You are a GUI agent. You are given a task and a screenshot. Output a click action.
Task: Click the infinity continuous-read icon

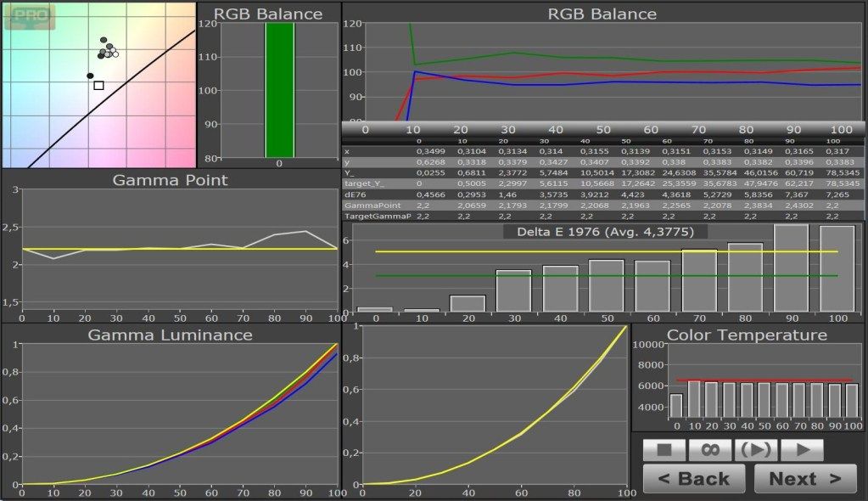point(709,450)
